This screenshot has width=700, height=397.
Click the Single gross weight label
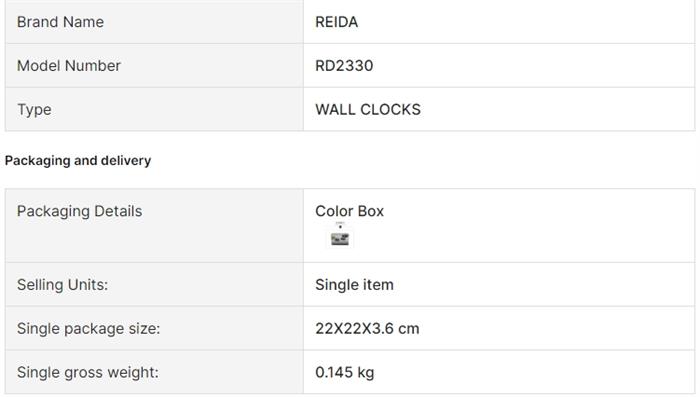88,372
